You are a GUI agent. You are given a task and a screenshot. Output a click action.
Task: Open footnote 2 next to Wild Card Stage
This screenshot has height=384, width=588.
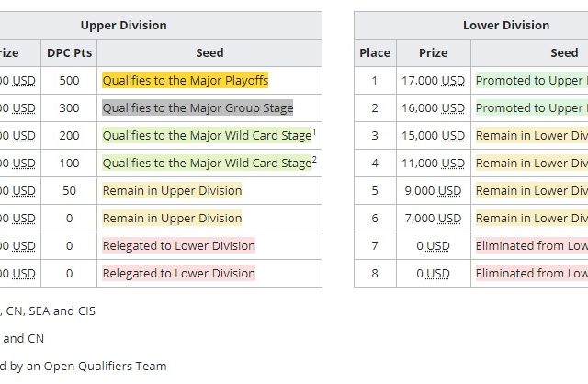click(314, 160)
